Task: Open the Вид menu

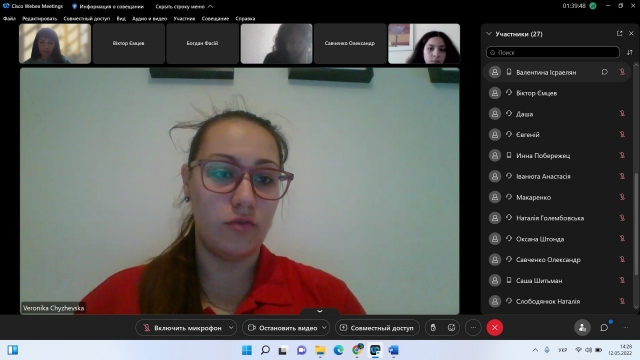Action: pos(121,18)
